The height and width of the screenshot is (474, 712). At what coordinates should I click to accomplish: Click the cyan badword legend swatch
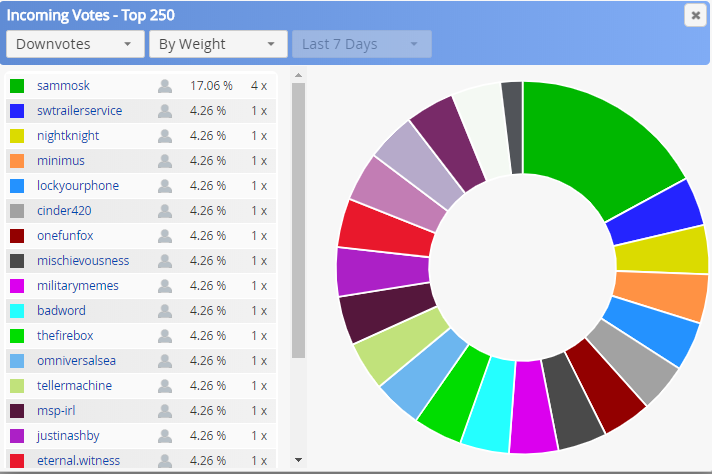17,311
